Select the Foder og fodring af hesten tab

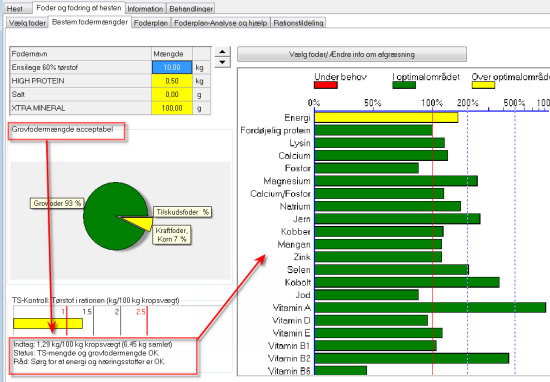point(79,7)
